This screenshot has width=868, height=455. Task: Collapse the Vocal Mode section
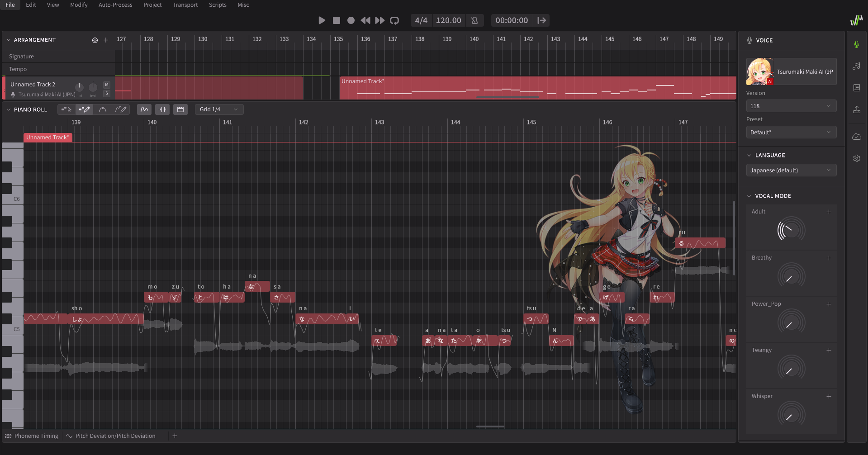(749, 196)
